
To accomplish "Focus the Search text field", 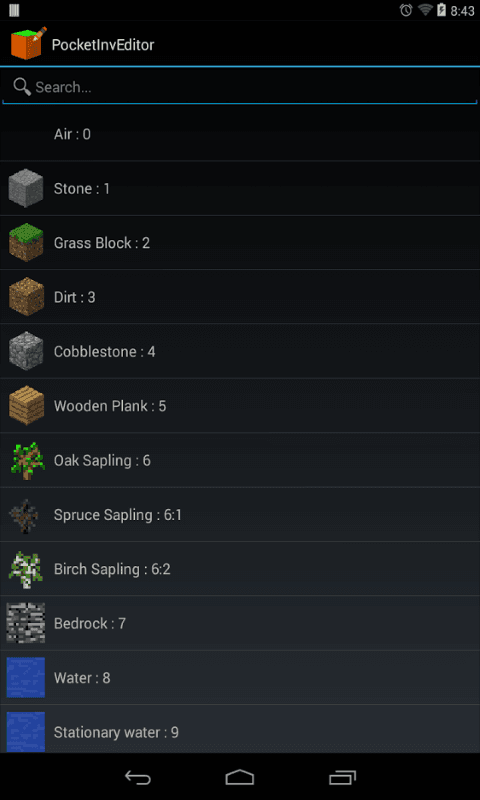I will coord(240,87).
